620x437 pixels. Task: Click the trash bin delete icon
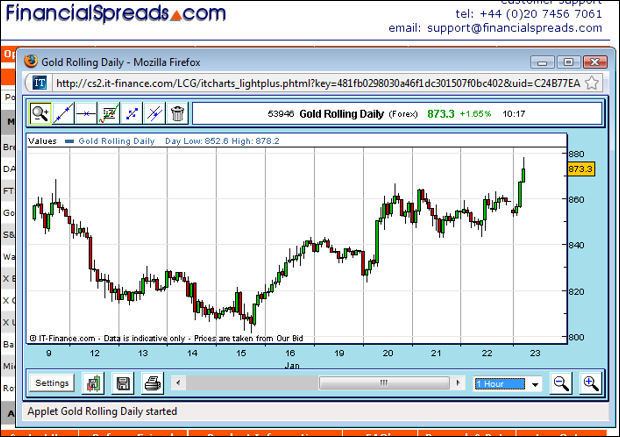point(177,114)
